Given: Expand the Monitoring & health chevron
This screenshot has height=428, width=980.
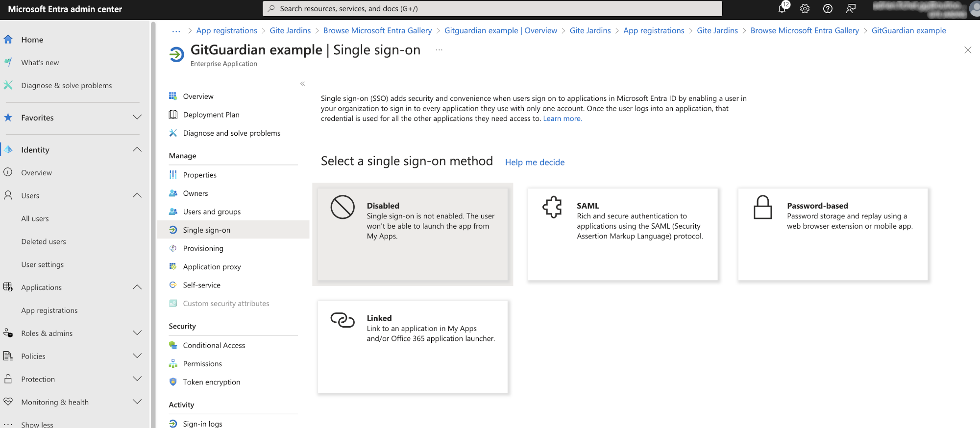Looking at the screenshot, I should point(137,402).
